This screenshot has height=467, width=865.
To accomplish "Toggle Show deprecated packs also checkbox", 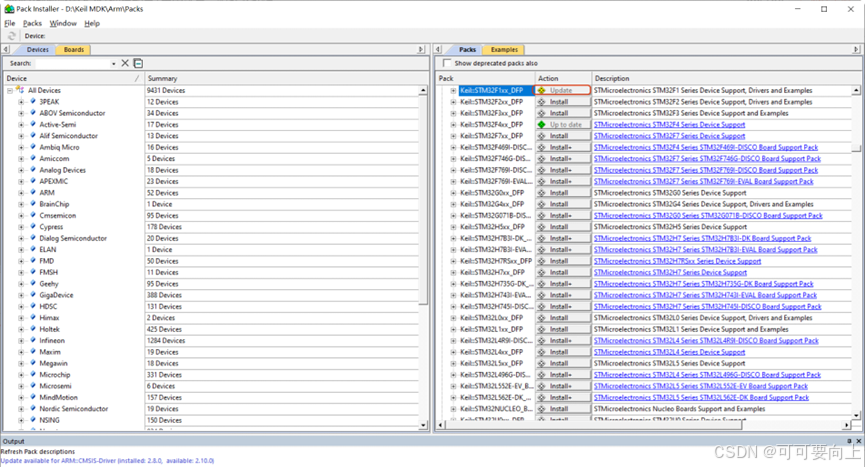I will (x=447, y=63).
